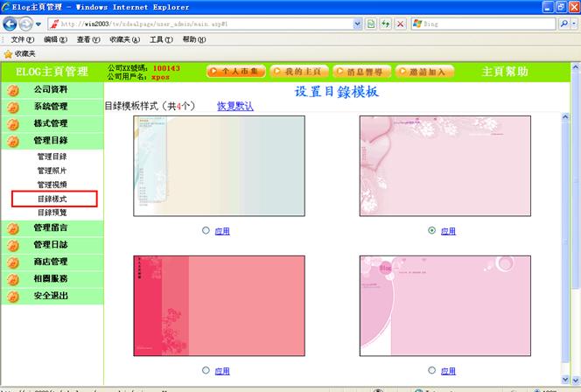Click the orange icon beside 安全退出
The width and height of the screenshot is (581, 392).
point(13,296)
